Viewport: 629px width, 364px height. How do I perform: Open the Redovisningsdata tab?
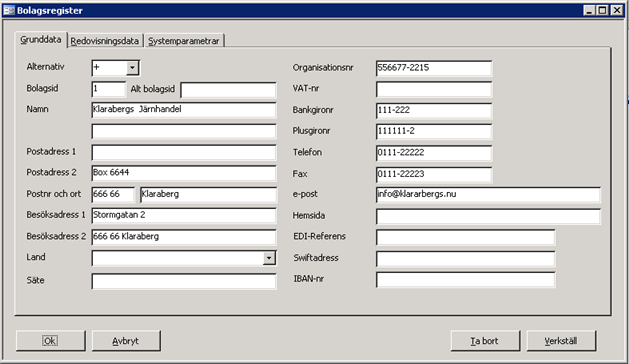(x=105, y=41)
